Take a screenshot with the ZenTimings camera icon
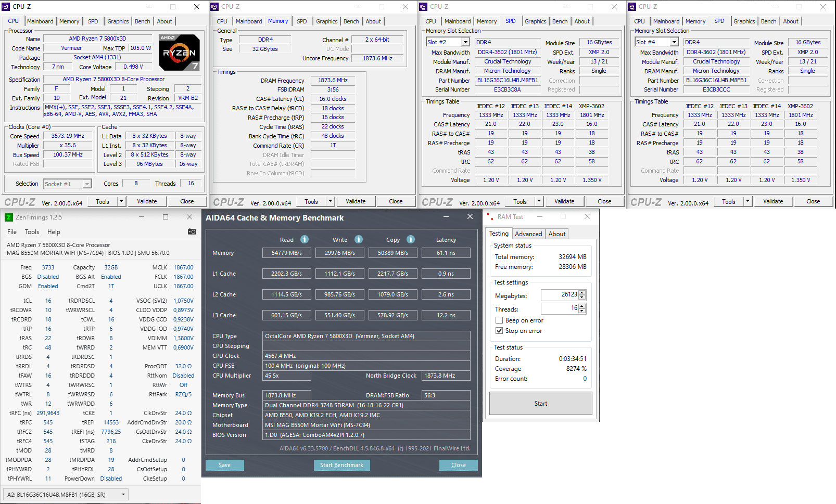The width and height of the screenshot is (836, 504). (x=192, y=231)
